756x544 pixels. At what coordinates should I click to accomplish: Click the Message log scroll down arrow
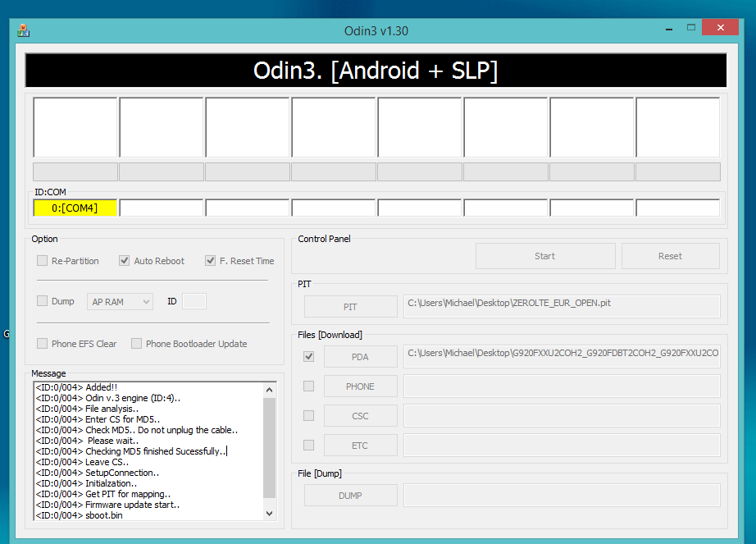point(270,513)
